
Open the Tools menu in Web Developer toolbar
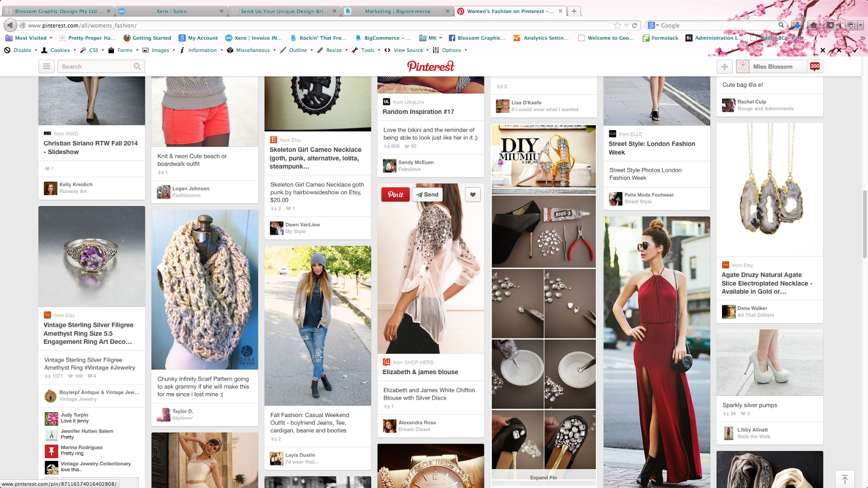pyautogui.click(x=366, y=50)
